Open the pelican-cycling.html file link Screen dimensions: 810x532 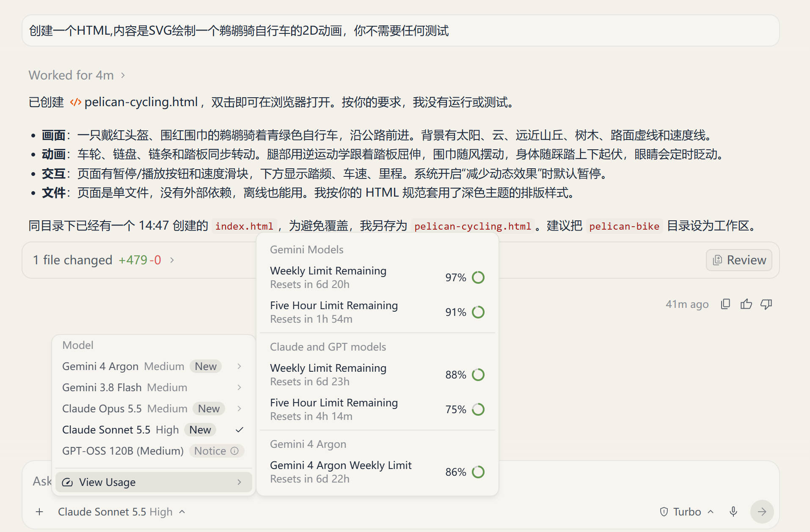click(x=135, y=102)
